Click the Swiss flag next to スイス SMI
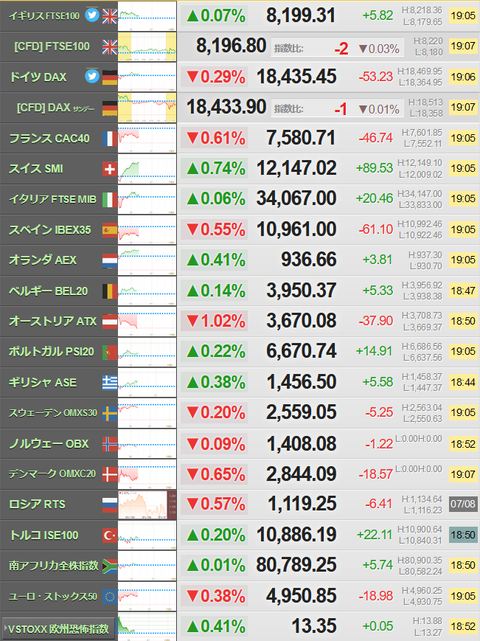 (110, 168)
